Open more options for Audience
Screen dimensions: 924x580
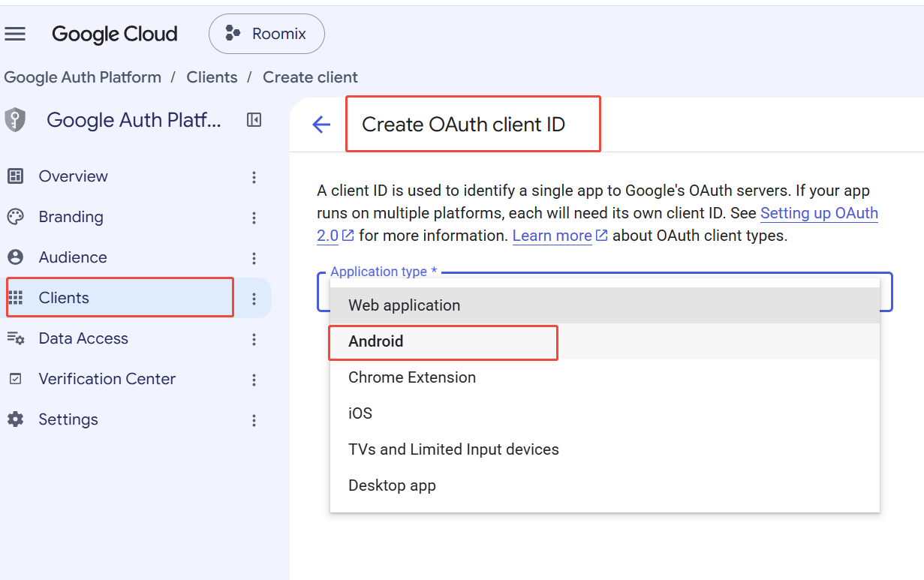[254, 258]
